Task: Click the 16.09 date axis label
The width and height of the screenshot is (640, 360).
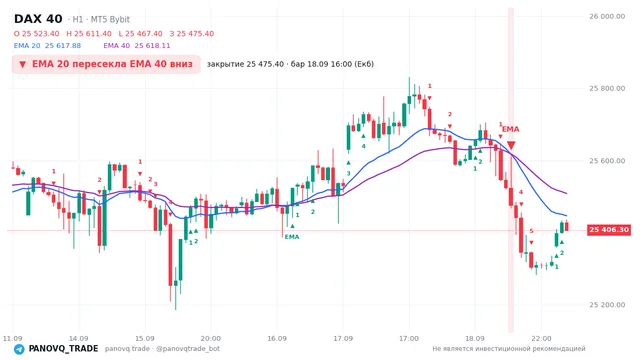Action: pos(277,338)
